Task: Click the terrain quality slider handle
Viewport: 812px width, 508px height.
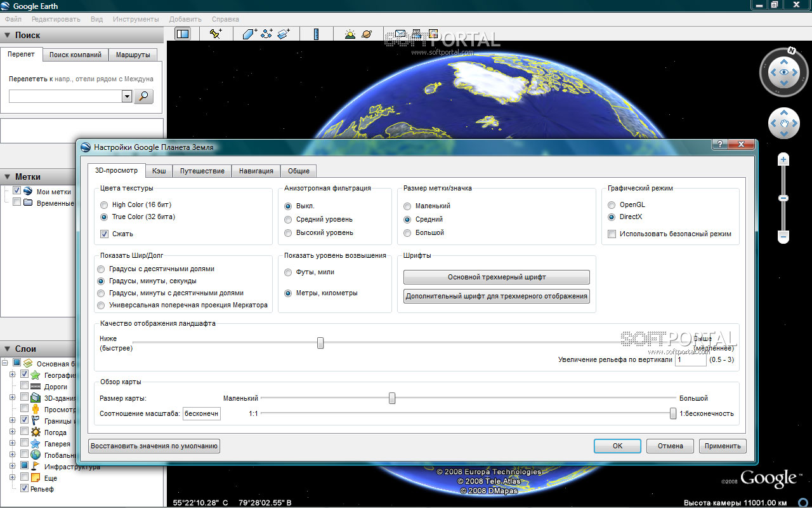Action: tap(320, 343)
